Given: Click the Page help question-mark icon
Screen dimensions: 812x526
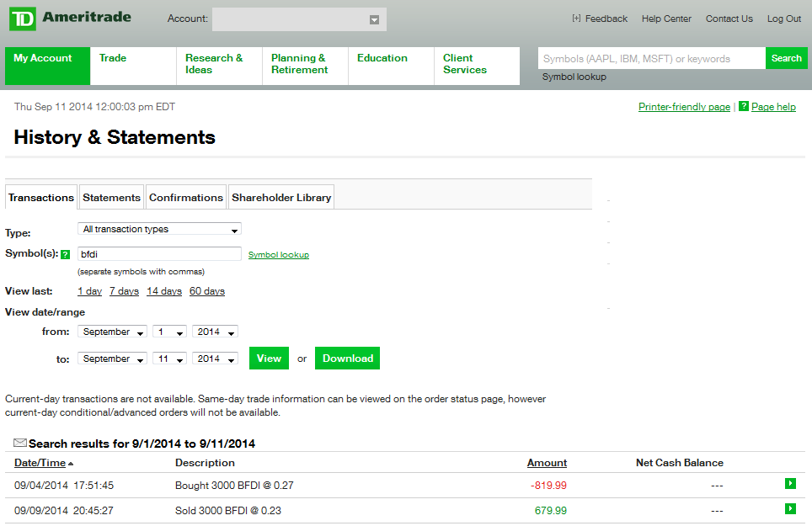Looking at the screenshot, I should point(744,106).
